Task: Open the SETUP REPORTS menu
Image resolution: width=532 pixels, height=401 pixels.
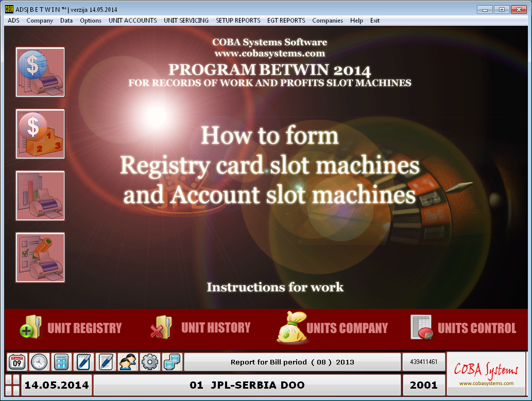Action: 238,21
